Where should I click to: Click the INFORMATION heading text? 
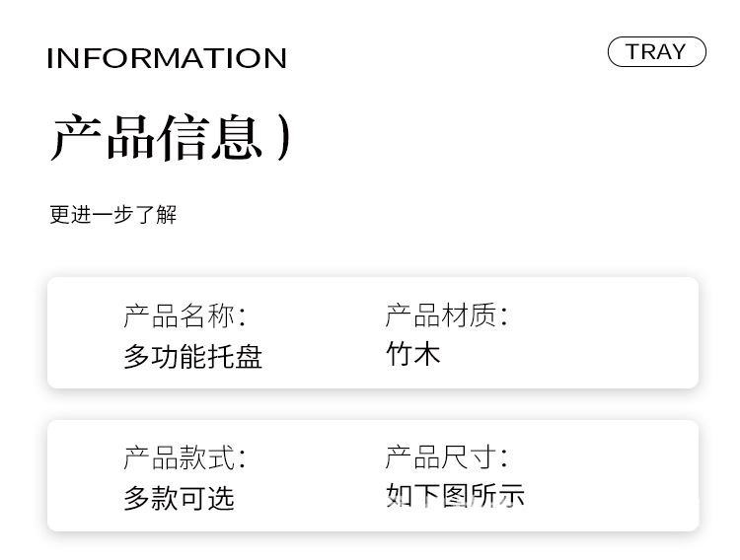tap(167, 58)
